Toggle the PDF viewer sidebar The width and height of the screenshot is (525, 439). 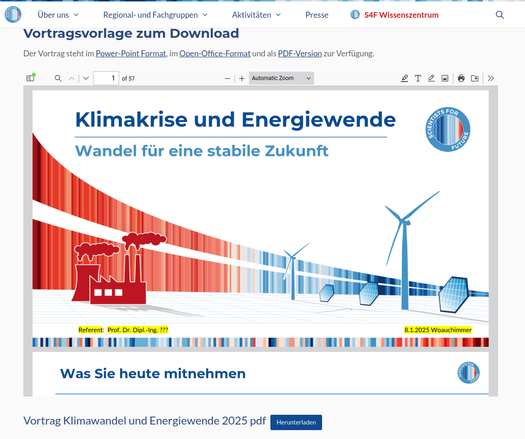[x=30, y=78]
